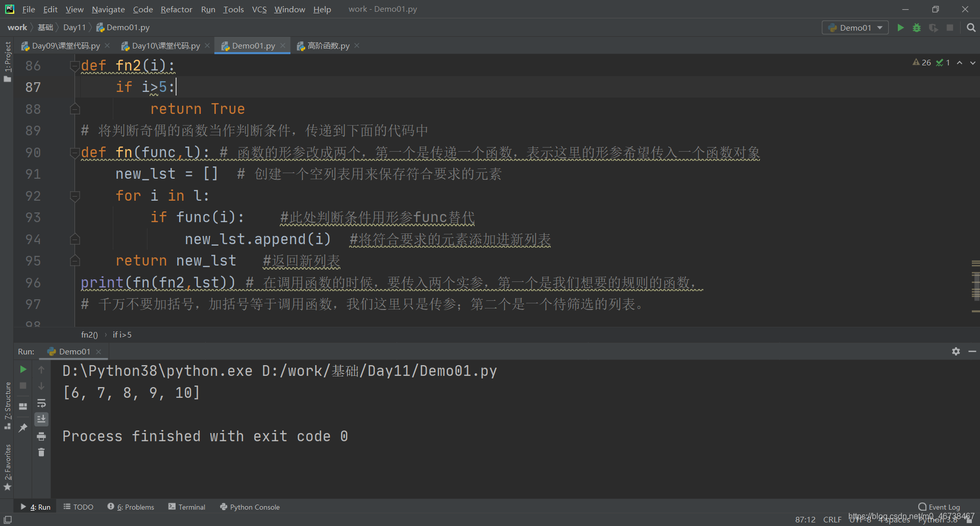980x526 pixels.
Task: Click the Demo01.py file path link in output
Action: point(379,371)
